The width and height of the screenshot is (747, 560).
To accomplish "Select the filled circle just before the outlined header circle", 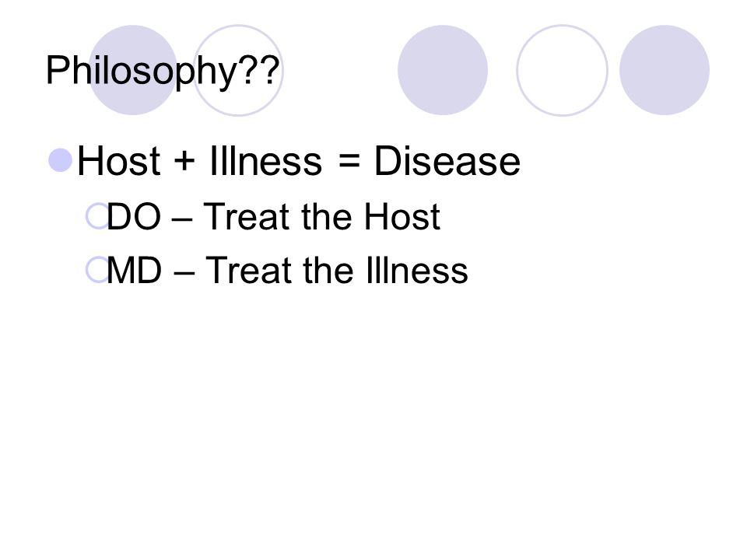I will coord(443,70).
